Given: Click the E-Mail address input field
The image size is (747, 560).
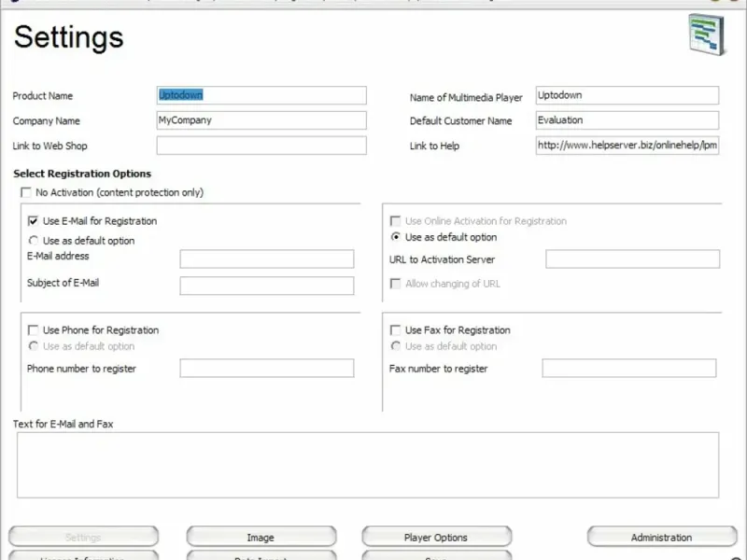Looking at the screenshot, I should [267, 259].
